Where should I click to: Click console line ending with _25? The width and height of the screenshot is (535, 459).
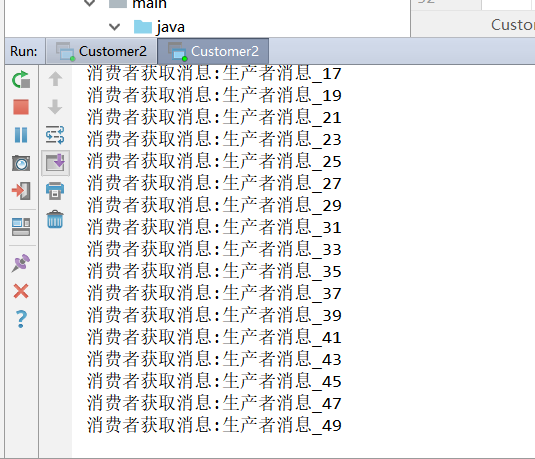coord(214,161)
